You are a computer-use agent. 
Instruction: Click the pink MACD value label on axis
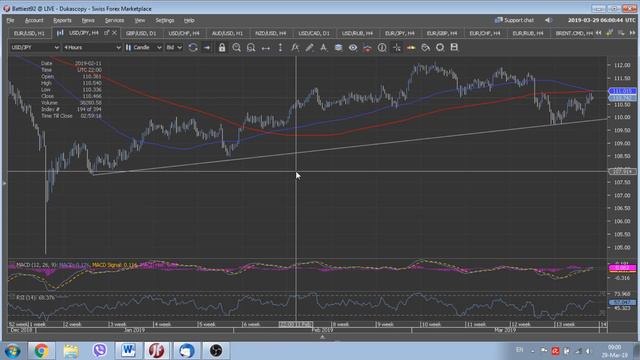[622, 268]
